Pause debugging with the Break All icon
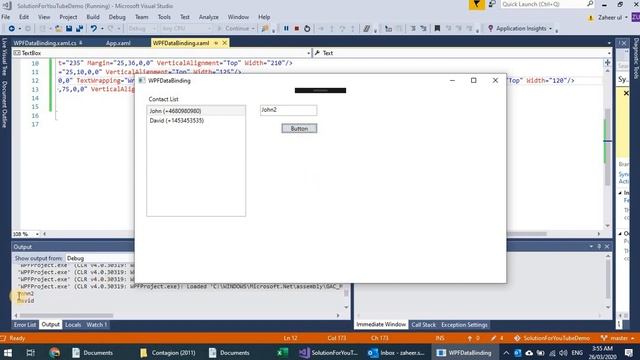This screenshot has width=640, height=360. pos(286,29)
